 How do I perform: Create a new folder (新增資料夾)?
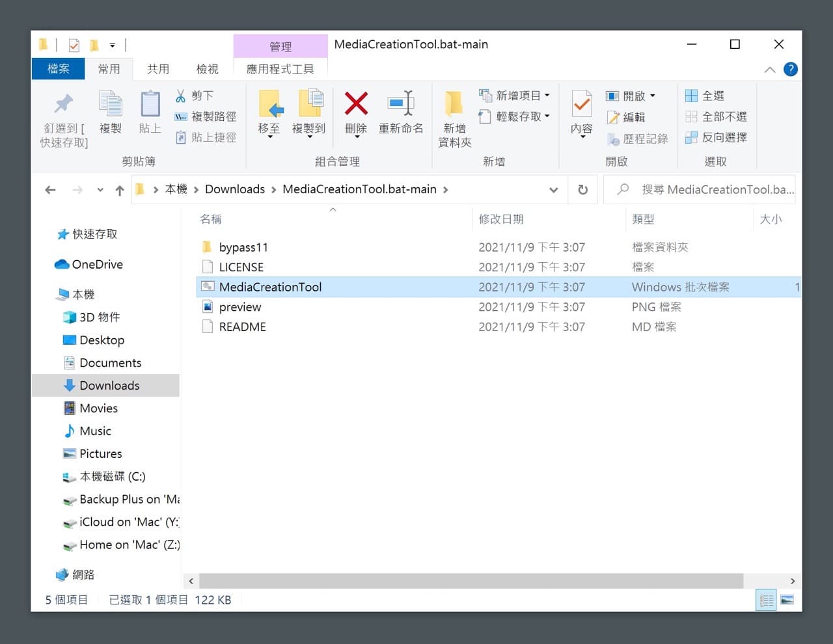[454, 120]
